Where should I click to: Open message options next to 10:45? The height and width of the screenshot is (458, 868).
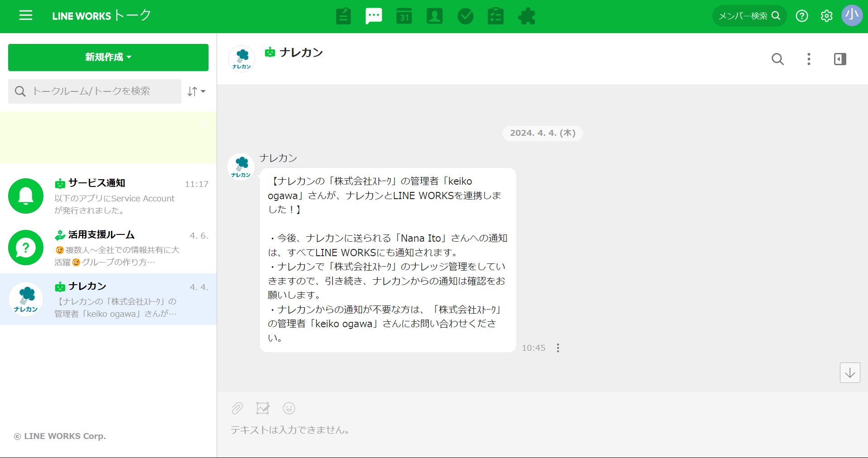tap(558, 348)
